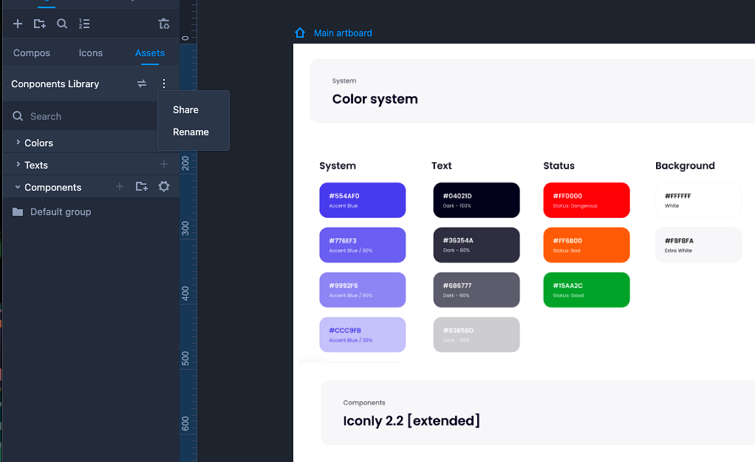Expand the Colors section
This screenshot has width=755, height=462.
(18, 143)
